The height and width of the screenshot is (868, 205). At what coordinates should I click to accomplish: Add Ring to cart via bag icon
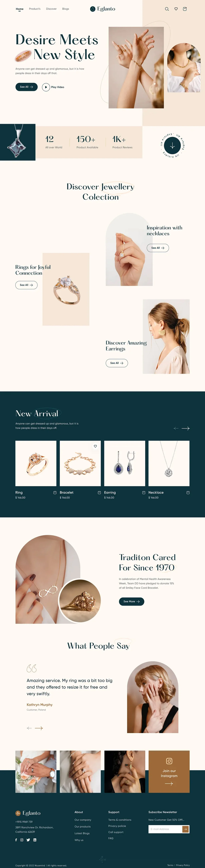pyautogui.click(x=55, y=493)
